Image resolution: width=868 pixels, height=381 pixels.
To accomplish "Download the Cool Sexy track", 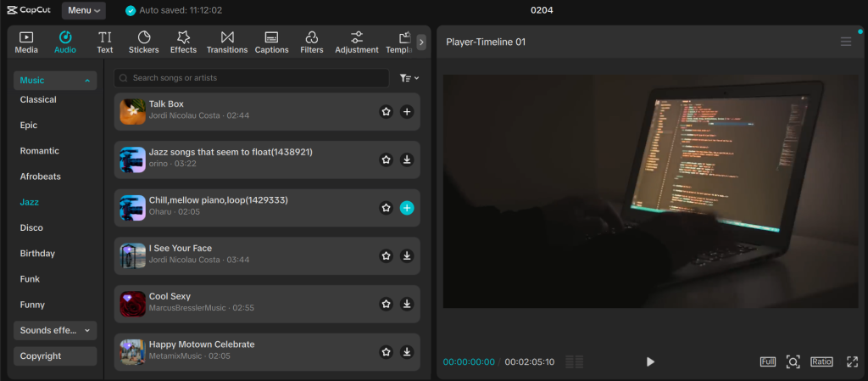I will [x=407, y=304].
